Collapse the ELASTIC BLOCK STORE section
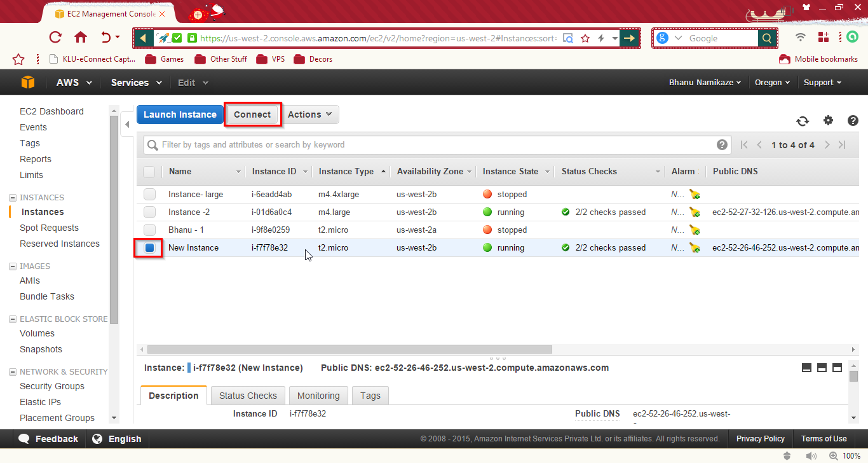Screen dimensions: 868x463 coord(13,319)
